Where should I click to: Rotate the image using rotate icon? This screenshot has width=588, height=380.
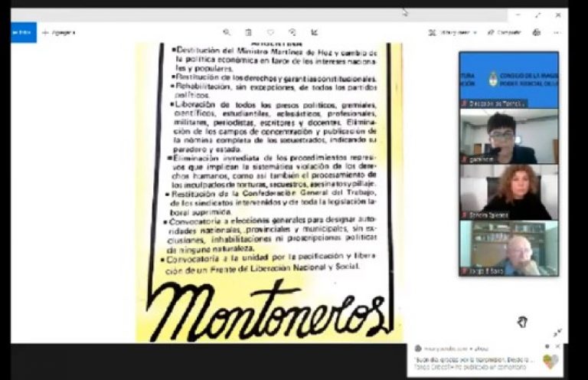(x=292, y=32)
